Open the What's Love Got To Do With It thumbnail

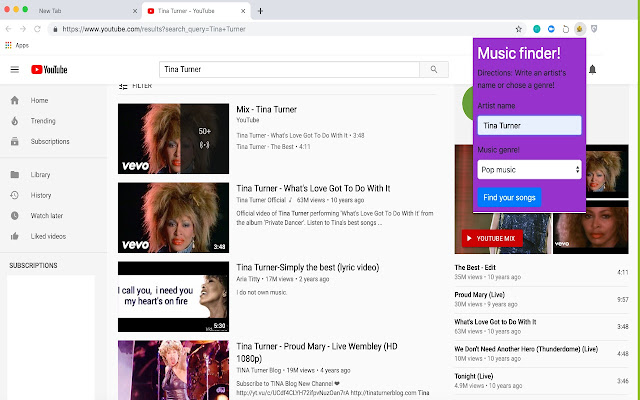point(173,218)
